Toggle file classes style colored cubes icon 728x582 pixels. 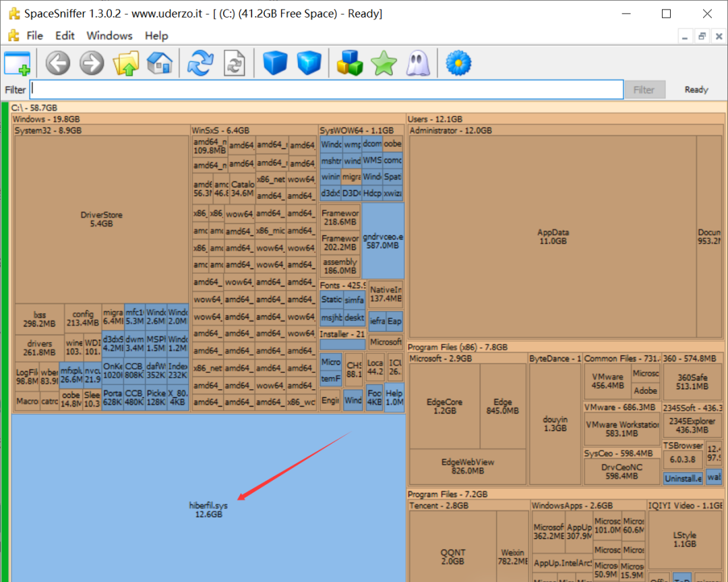pos(350,63)
